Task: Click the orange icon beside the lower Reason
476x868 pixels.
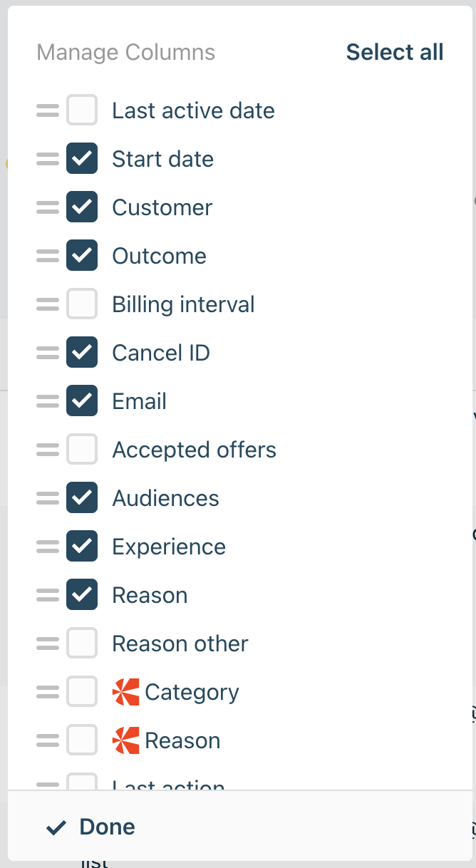Action: pos(126,740)
